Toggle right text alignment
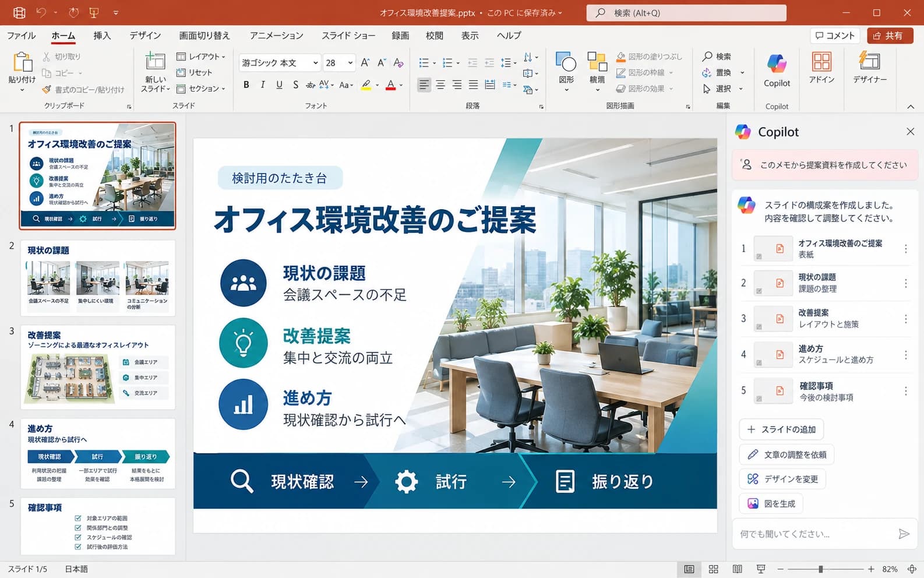Image resolution: width=924 pixels, height=578 pixels. [x=457, y=85]
